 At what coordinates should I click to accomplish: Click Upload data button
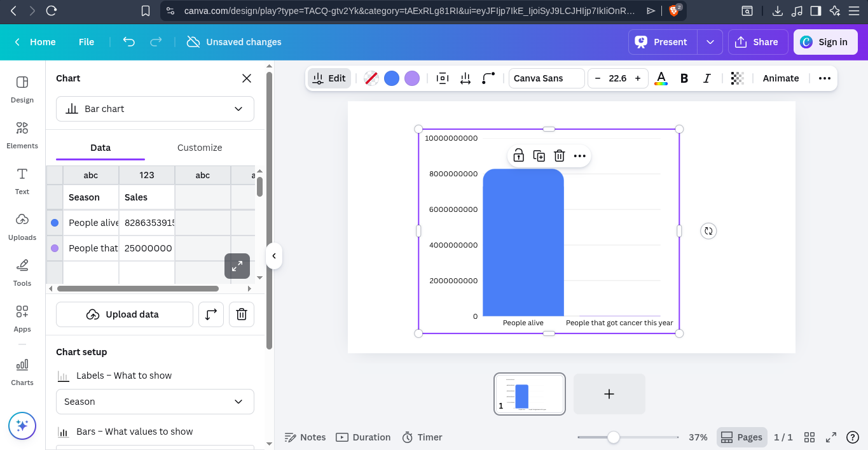point(124,314)
